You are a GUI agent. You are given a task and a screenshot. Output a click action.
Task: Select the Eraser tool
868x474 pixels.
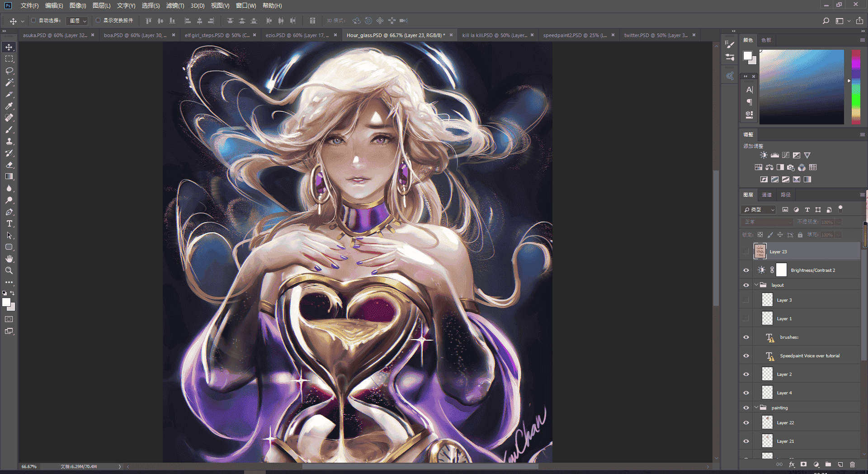tap(9, 165)
